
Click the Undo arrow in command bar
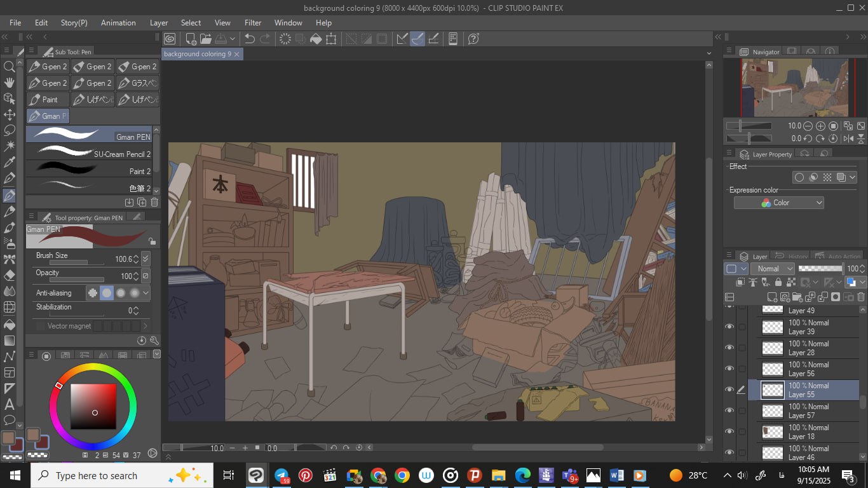(x=250, y=39)
